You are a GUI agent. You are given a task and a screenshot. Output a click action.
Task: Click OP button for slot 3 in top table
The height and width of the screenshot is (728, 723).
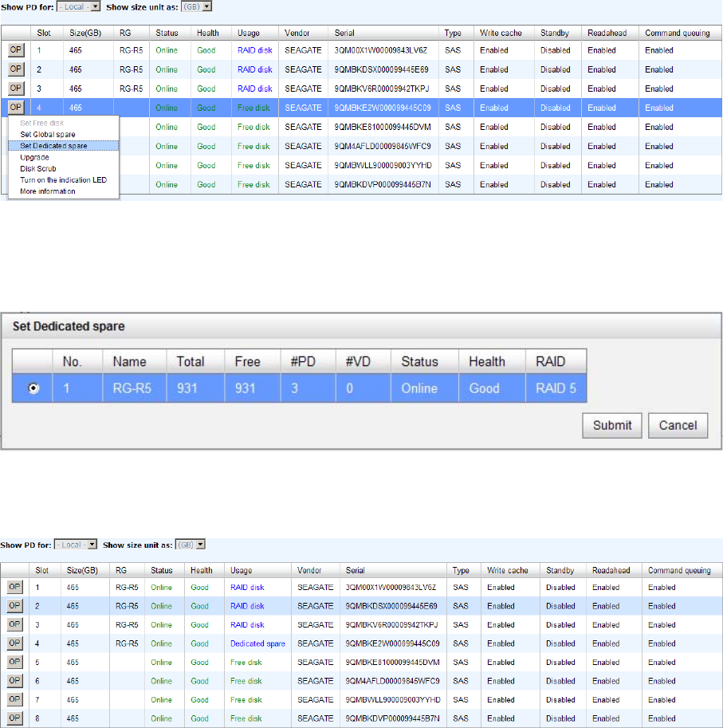[16, 88]
